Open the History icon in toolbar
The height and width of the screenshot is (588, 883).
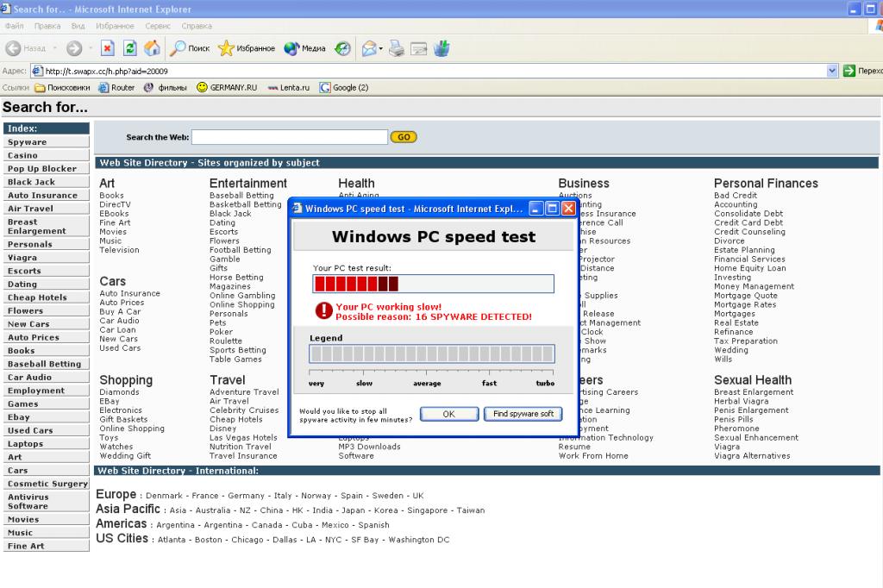coord(342,48)
